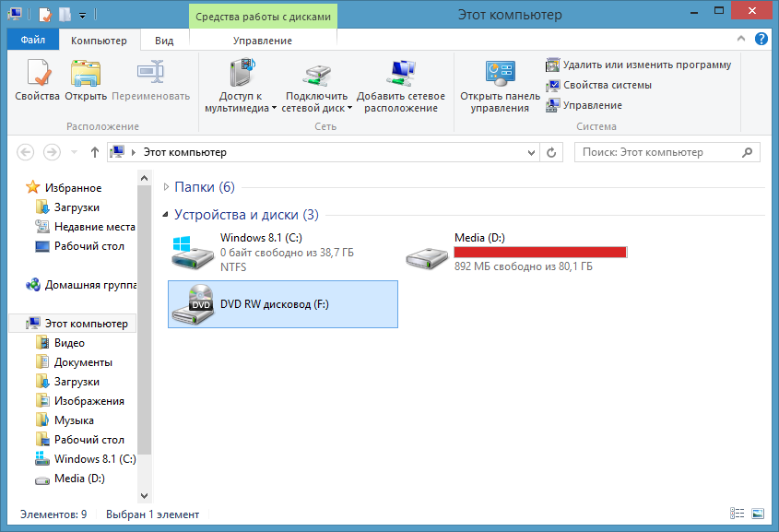This screenshot has width=779, height=532.
Task: Click the computer system icon in title bar
Action: pos(15,14)
